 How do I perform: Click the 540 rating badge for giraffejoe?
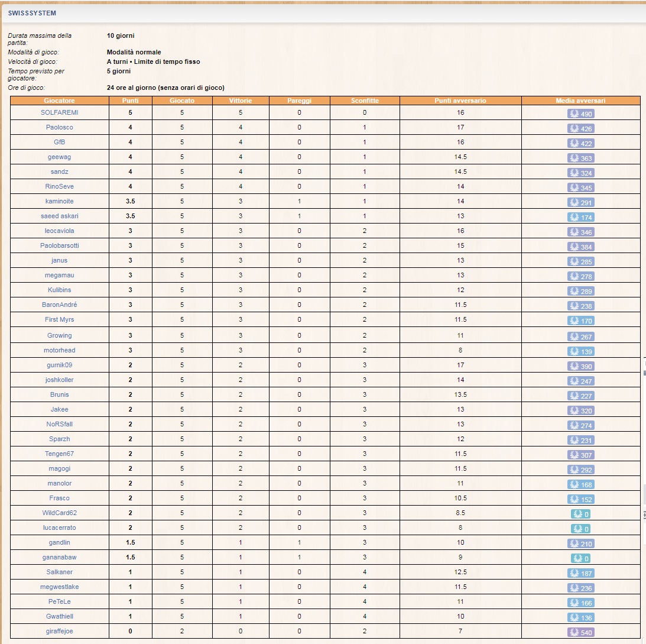[580, 633]
